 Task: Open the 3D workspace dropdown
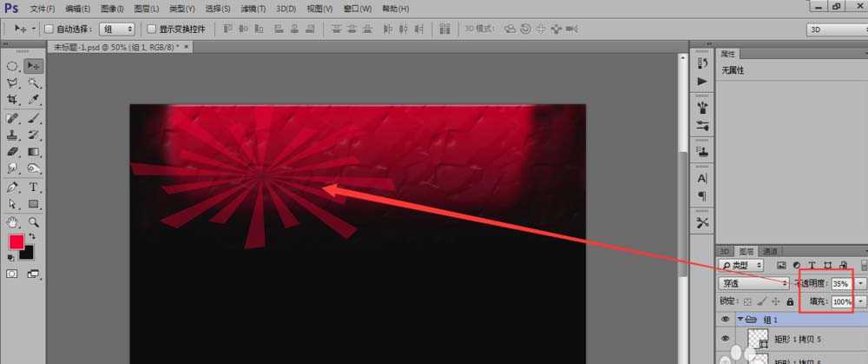coord(832,30)
